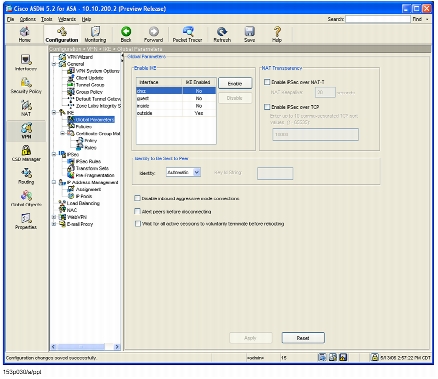Viewport: 438px width, 379px height.
Task: Select NAC tree item
Action: [x=72, y=210]
